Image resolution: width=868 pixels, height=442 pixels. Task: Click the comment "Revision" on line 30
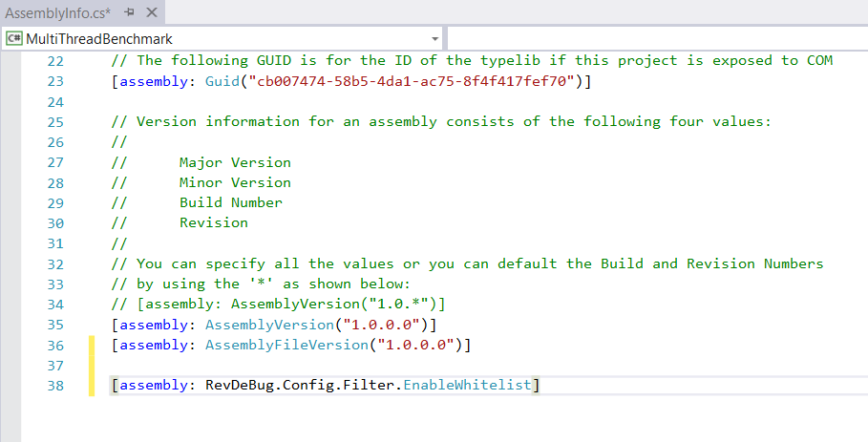coord(214,223)
